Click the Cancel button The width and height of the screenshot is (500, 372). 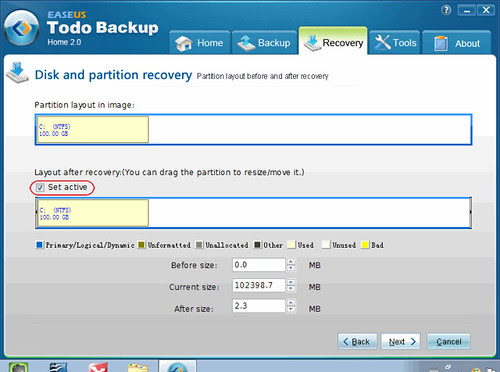tap(449, 342)
